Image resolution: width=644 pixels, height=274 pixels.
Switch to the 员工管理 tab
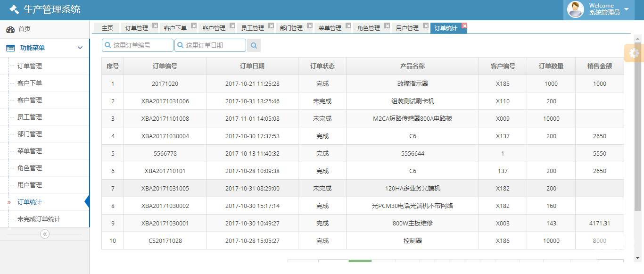click(x=252, y=28)
